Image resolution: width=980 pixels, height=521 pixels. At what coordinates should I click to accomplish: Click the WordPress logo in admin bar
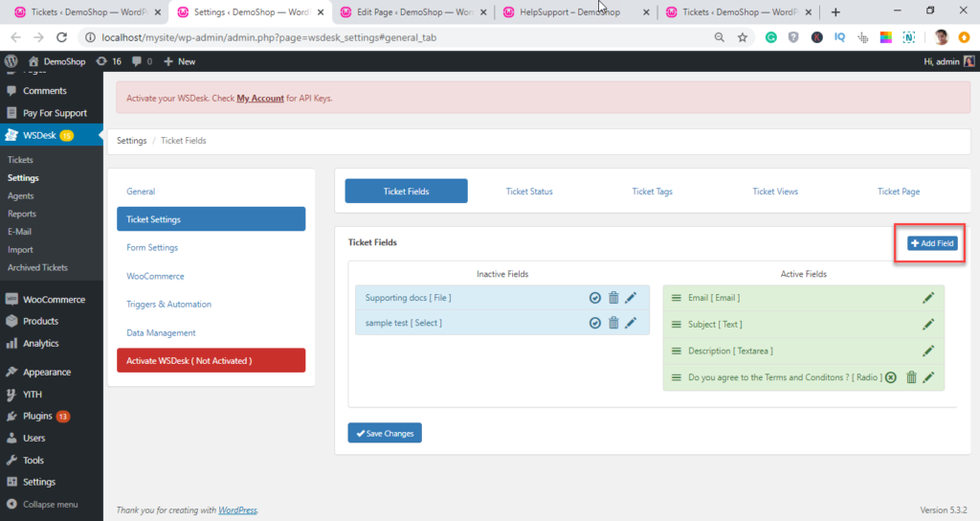[x=11, y=61]
